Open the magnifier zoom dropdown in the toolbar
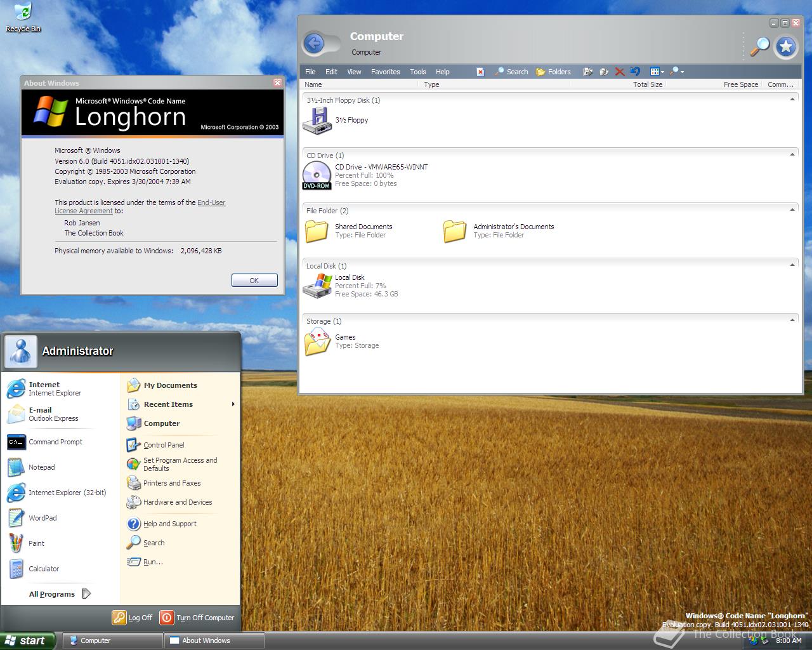Image resolution: width=812 pixels, height=650 pixels. click(x=677, y=72)
